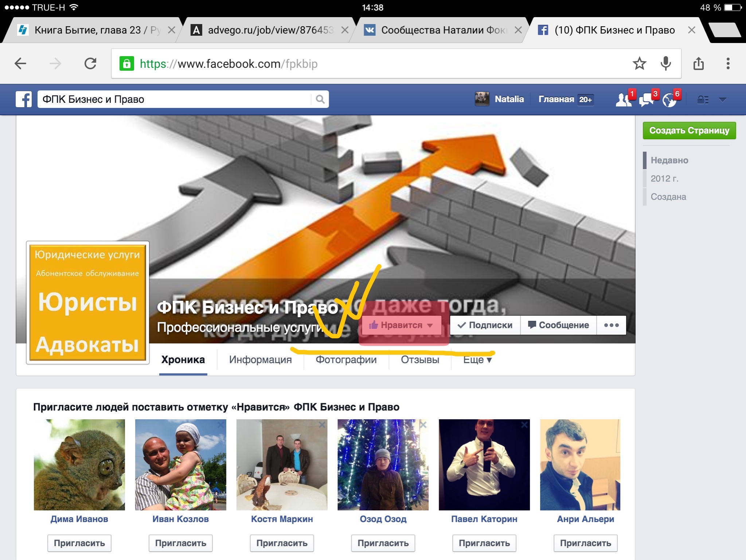Toggle the Подписки following button
746x560 pixels.
[x=485, y=325]
